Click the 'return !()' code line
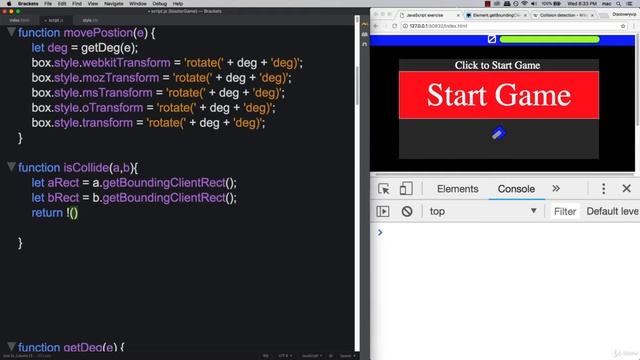The width and height of the screenshot is (640, 360). 55,213
